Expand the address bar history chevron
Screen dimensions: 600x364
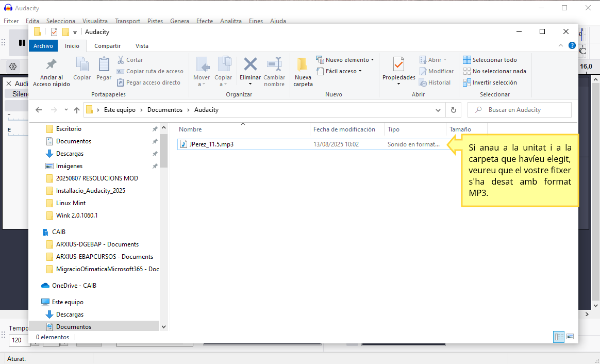(438, 110)
